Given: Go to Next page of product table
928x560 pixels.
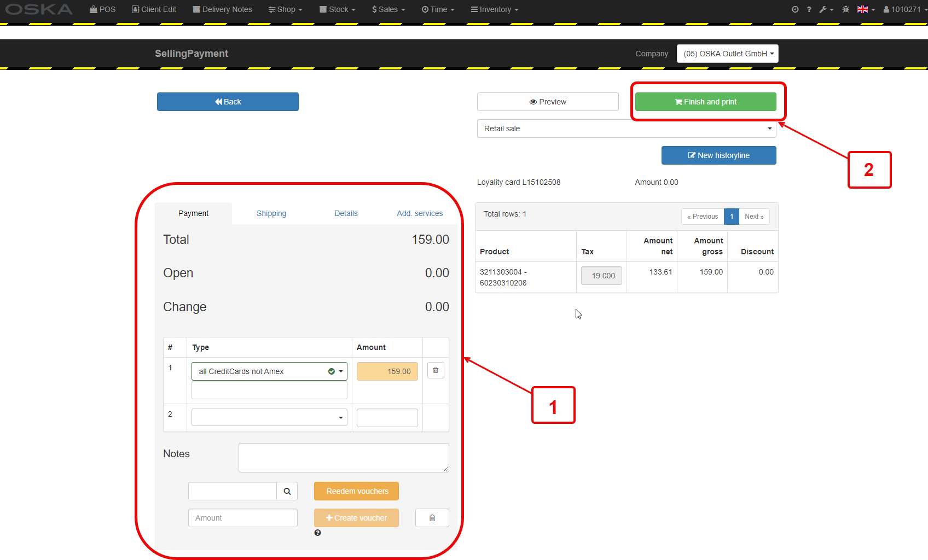Looking at the screenshot, I should pyautogui.click(x=754, y=217).
